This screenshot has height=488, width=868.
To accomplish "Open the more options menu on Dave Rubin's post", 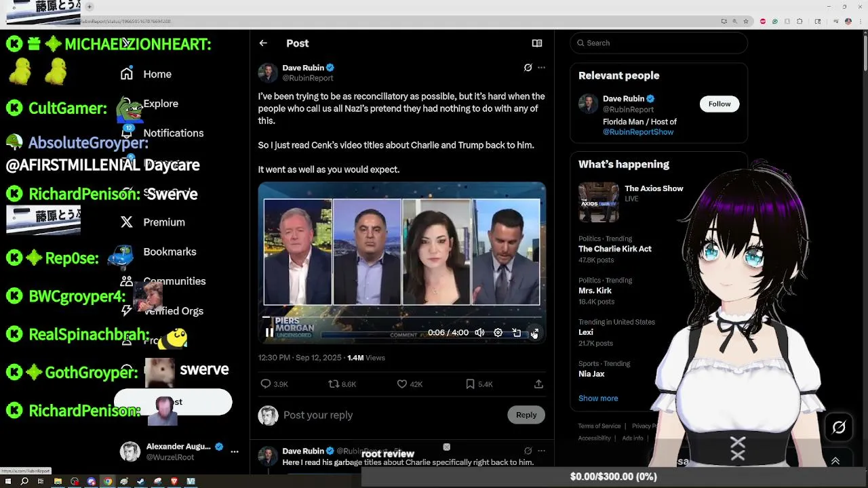I will (541, 68).
